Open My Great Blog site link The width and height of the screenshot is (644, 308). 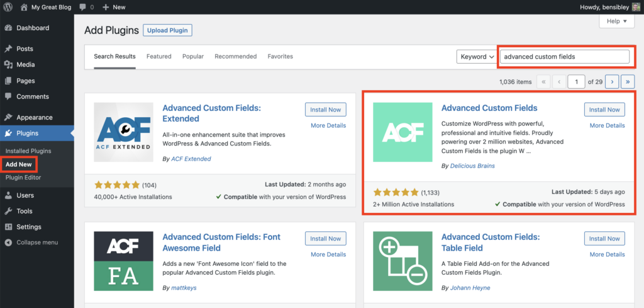51,7
